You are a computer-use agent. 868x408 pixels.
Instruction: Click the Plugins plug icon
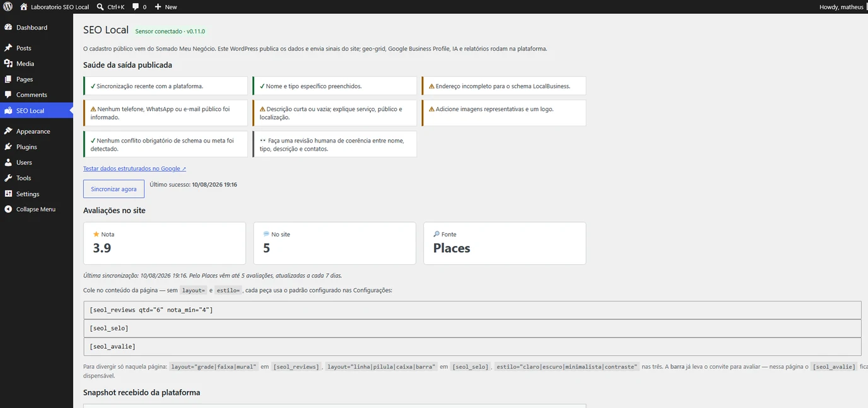tap(8, 147)
